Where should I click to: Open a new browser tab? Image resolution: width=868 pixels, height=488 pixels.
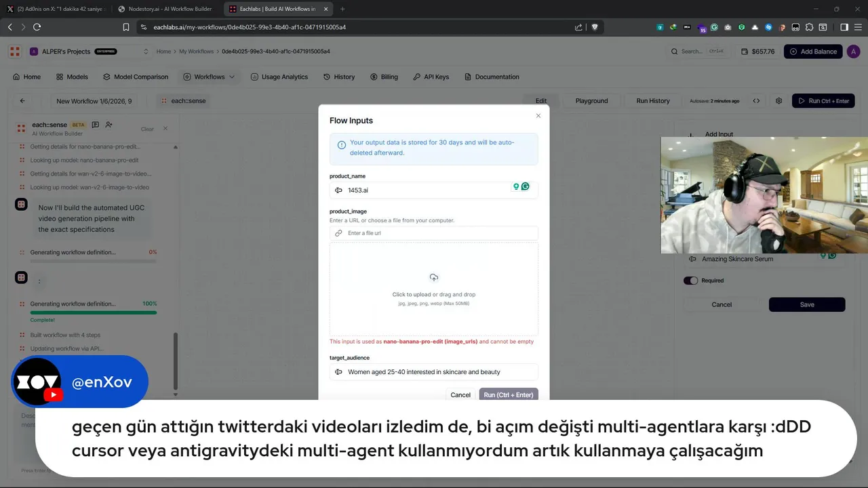tap(342, 9)
